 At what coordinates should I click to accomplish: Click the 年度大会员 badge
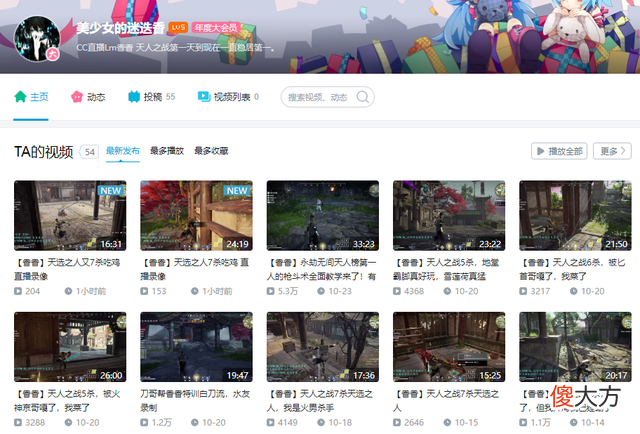[x=216, y=27]
